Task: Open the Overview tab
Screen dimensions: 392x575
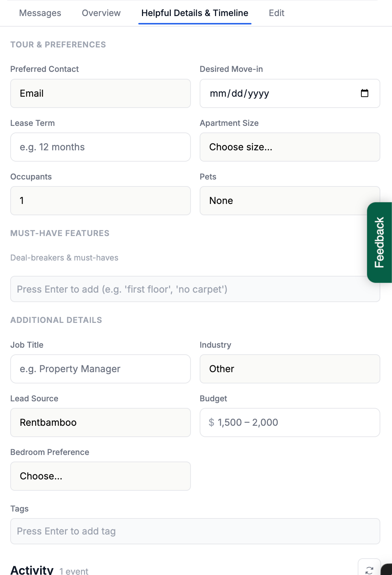Action: pyautogui.click(x=101, y=13)
